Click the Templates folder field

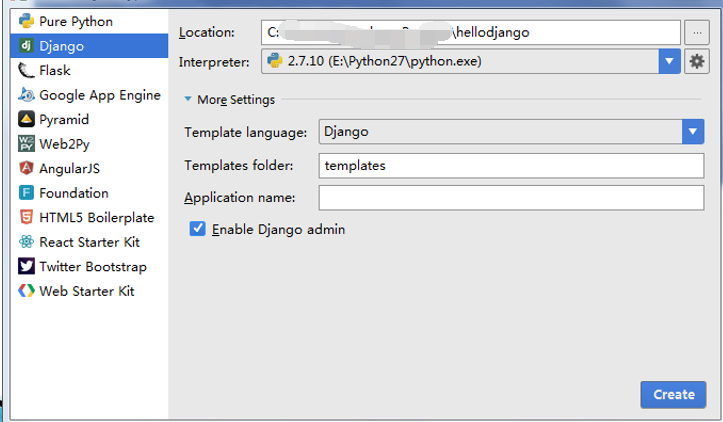click(511, 166)
